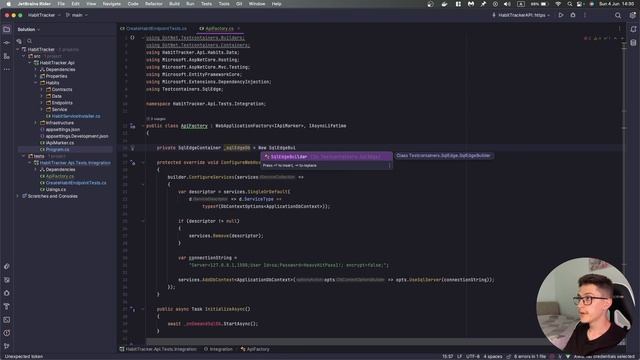Click the HabitTracker.Api.Tests.Integration breadcrumb

[158, 349]
